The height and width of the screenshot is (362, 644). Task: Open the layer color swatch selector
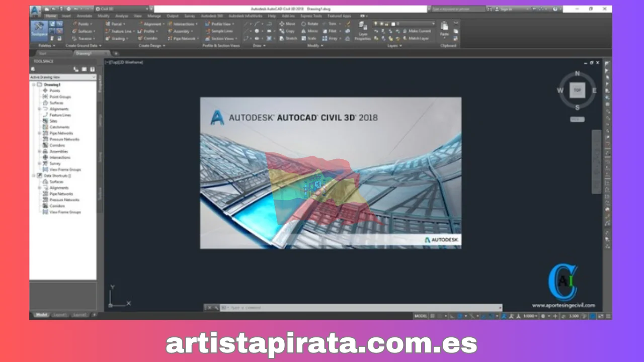(394, 24)
